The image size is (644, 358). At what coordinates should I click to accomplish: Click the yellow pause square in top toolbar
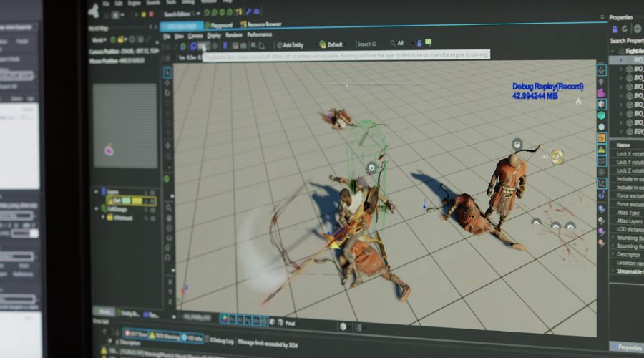pos(143,14)
